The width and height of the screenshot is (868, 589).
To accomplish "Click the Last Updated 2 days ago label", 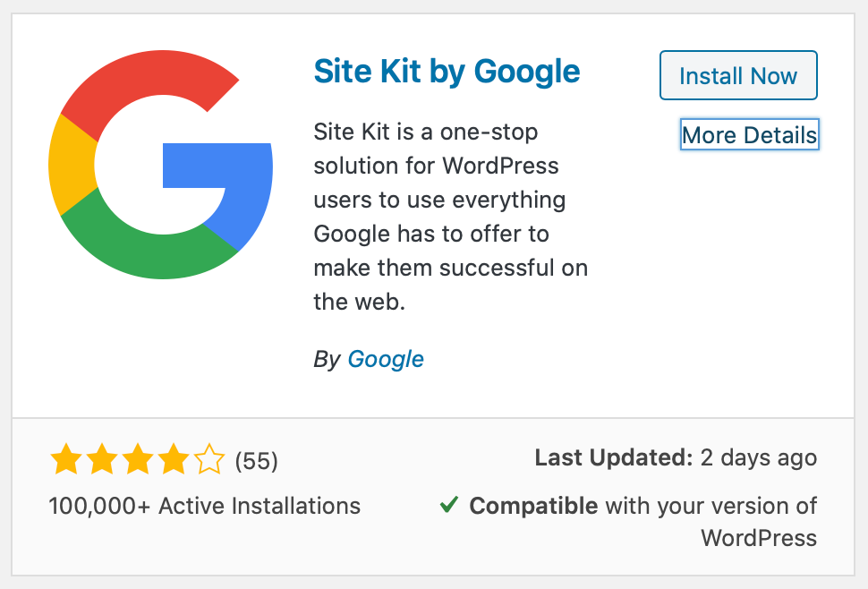I will [x=676, y=457].
